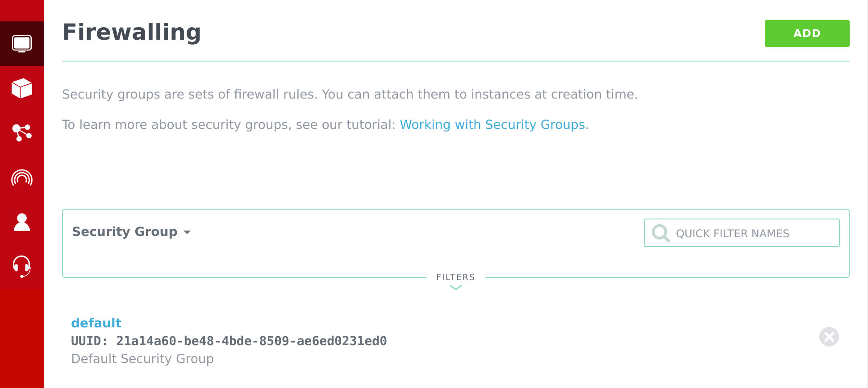Delete the default security group
Image resolution: width=868 pixels, height=388 pixels.
point(829,337)
